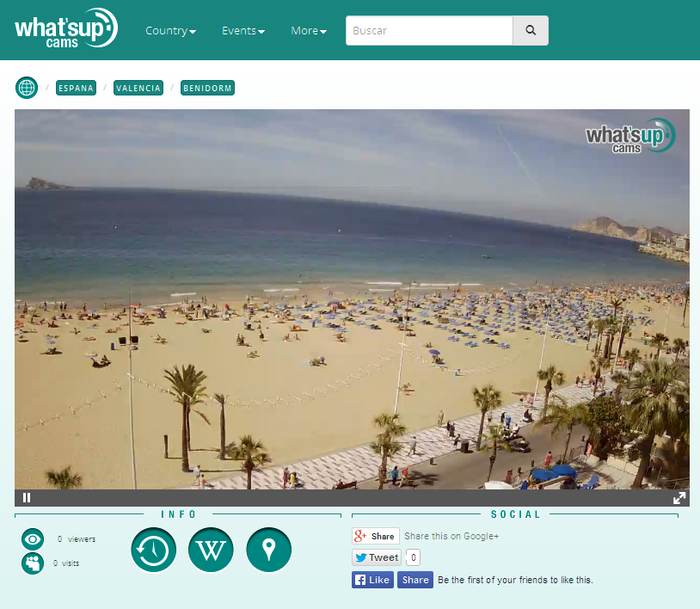This screenshot has height=609, width=700.
Task: Click the what'sup cams logo
Action: (x=66, y=28)
